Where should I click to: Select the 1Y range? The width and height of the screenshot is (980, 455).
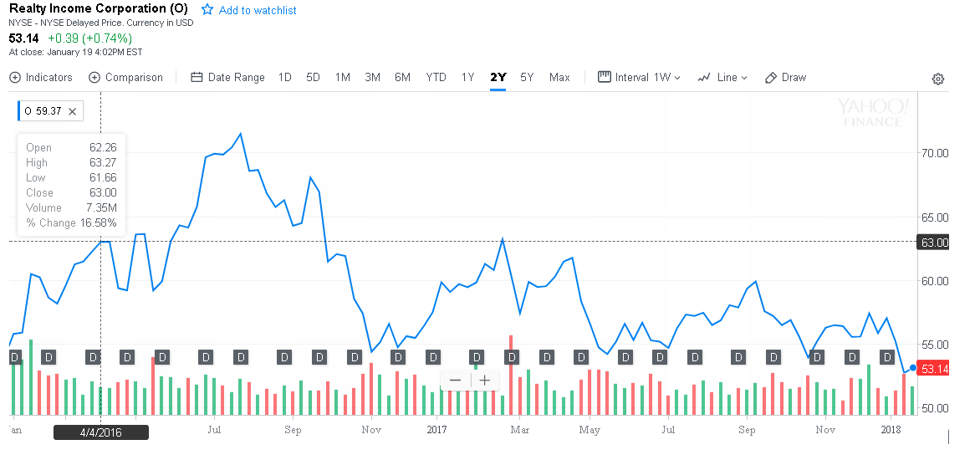coord(468,78)
